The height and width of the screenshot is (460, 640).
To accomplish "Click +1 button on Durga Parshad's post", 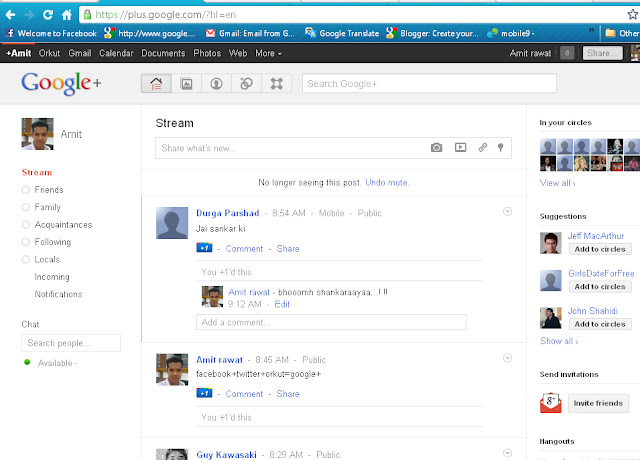I will (204, 248).
